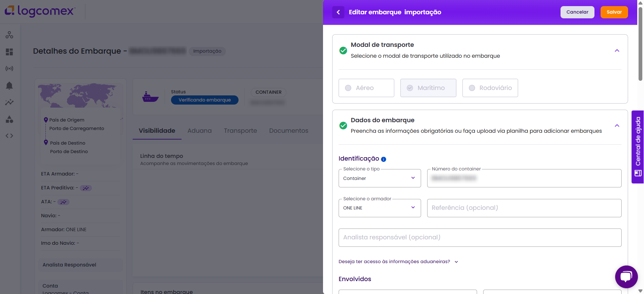Image resolution: width=644 pixels, height=294 pixels.
Task: Open the notifications bell in sidebar
Action: pos(10,86)
